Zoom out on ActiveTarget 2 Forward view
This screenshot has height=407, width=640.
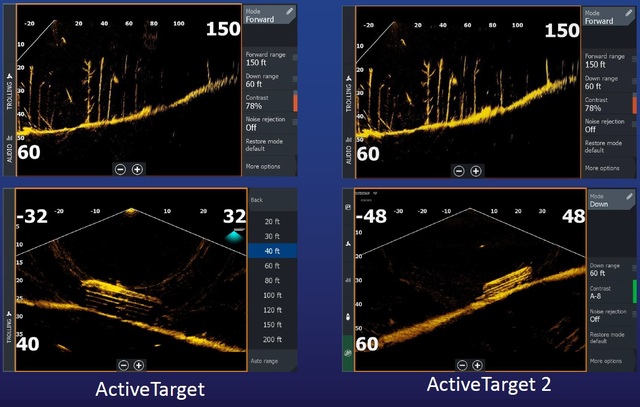click(459, 171)
